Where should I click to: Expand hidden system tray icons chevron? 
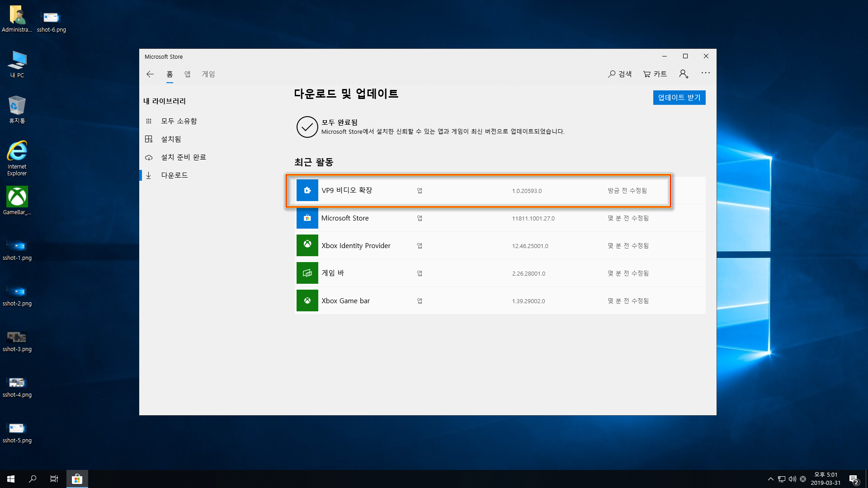click(770, 479)
